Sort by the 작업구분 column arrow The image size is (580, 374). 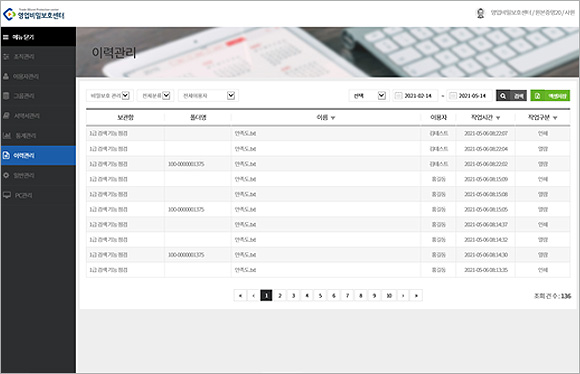tap(555, 118)
